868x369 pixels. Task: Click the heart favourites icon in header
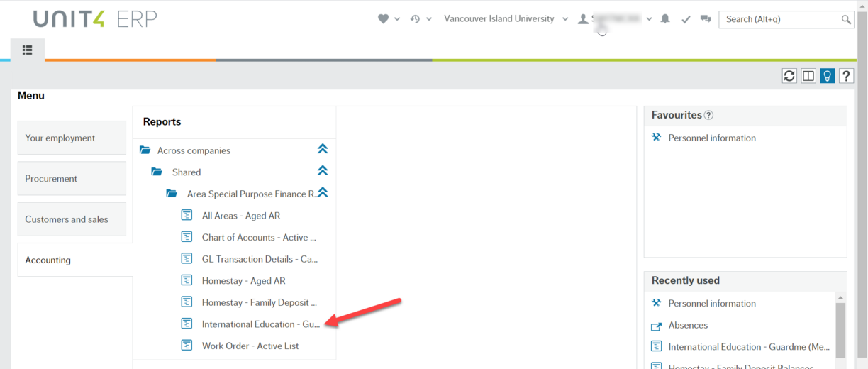pos(384,19)
